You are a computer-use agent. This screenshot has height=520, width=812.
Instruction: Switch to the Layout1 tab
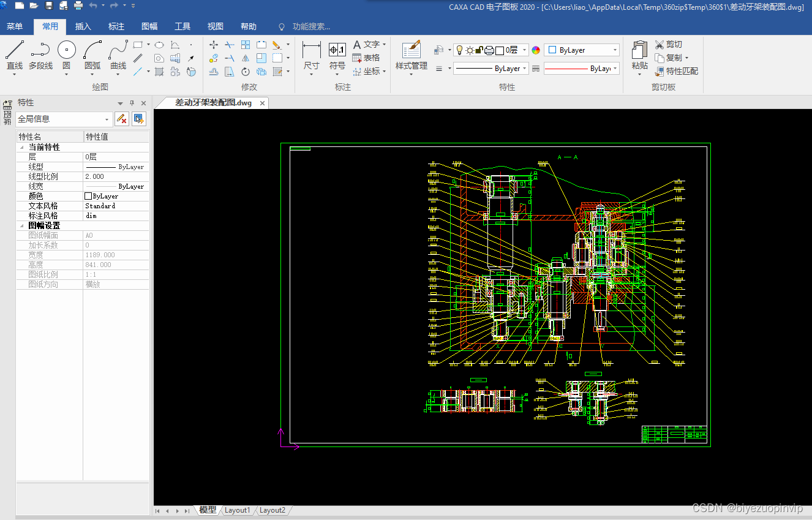(x=238, y=510)
